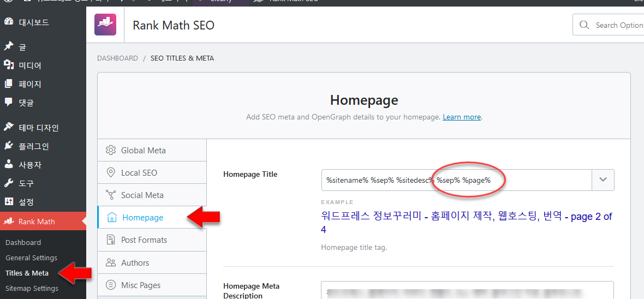
Task: Open the 설정 menu item
Action: pyautogui.click(x=43, y=202)
